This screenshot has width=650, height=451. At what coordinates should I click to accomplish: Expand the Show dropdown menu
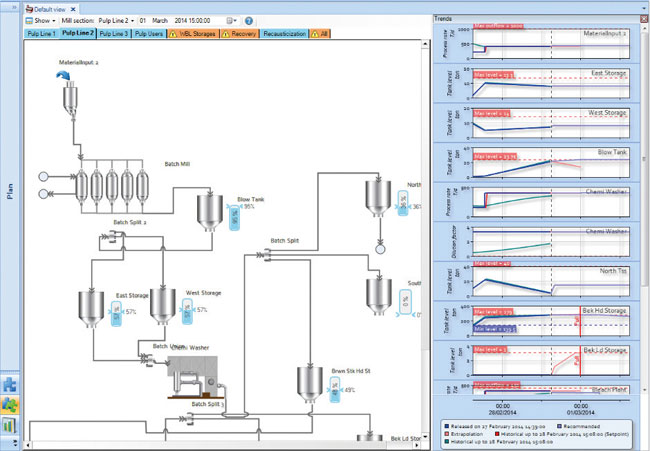[45, 20]
